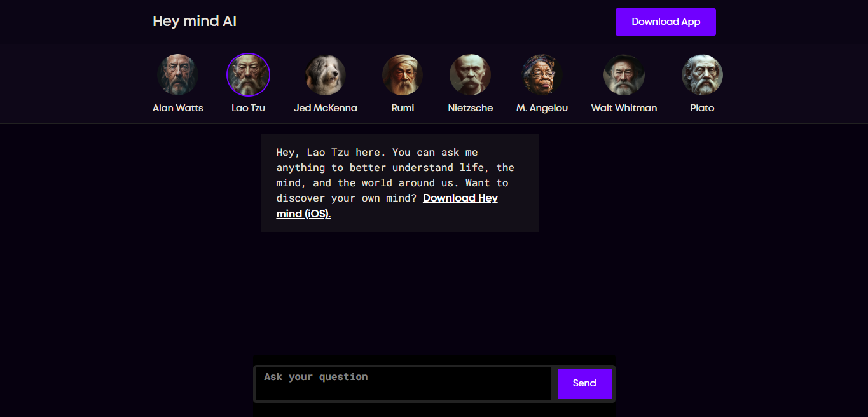Click the Walt Whitman name label

pyautogui.click(x=624, y=108)
